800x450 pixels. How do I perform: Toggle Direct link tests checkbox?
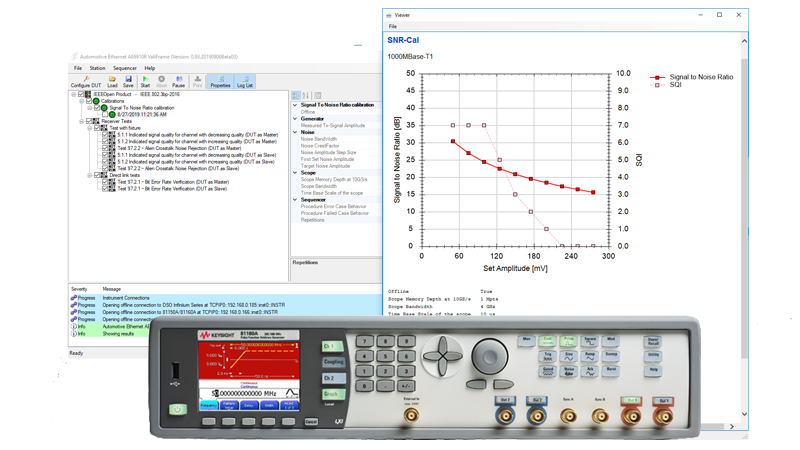97,176
